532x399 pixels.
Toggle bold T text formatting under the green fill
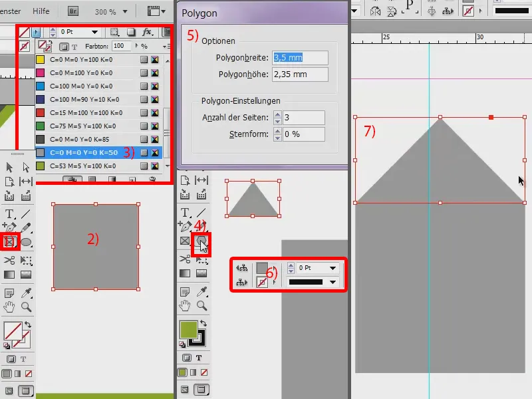(x=199, y=358)
